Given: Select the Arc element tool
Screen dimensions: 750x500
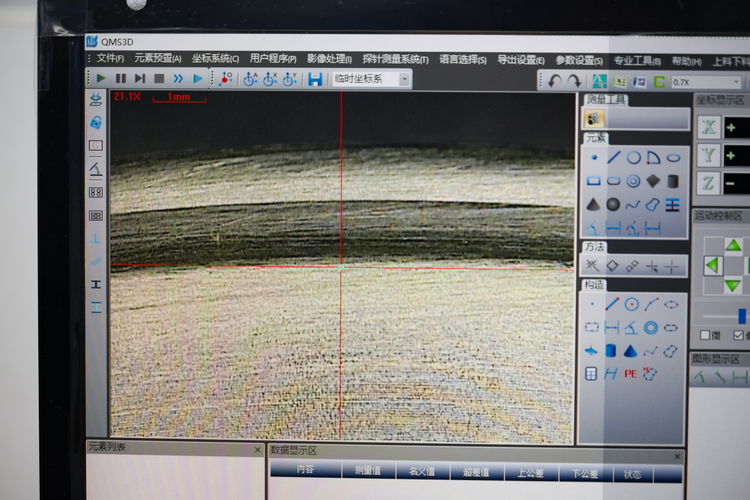Looking at the screenshot, I should click(x=653, y=157).
